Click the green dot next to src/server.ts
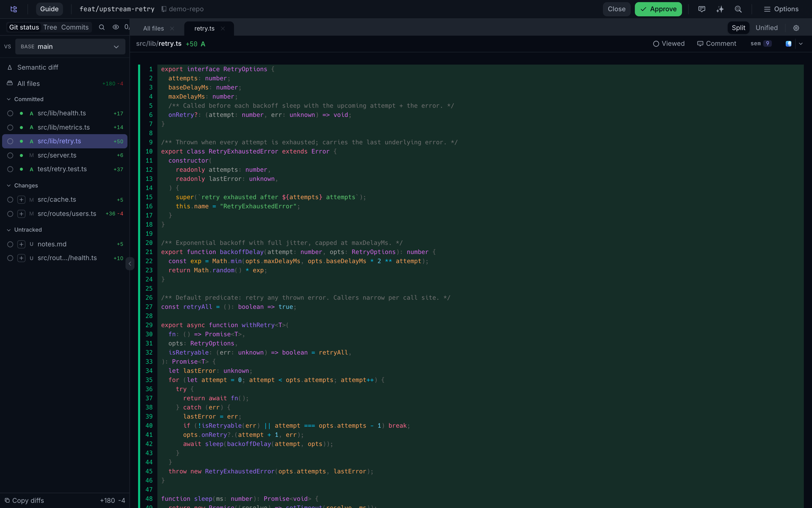812x508 pixels. [x=22, y=155]
